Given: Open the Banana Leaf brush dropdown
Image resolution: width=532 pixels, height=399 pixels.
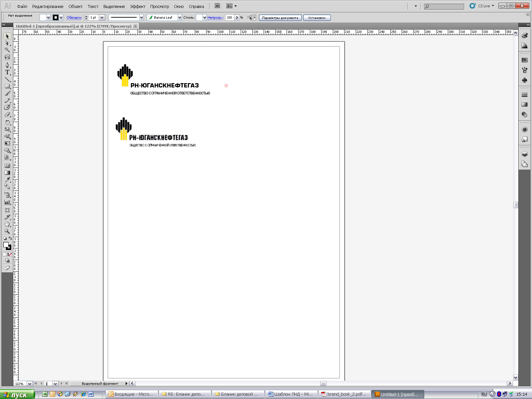Looking at the screenshot, I should [x=180, y=18].
